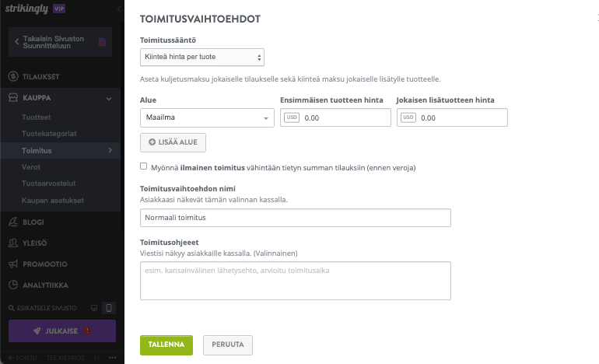
Task: Click the green Tallenna button
Action: click(x=166, y=345)
